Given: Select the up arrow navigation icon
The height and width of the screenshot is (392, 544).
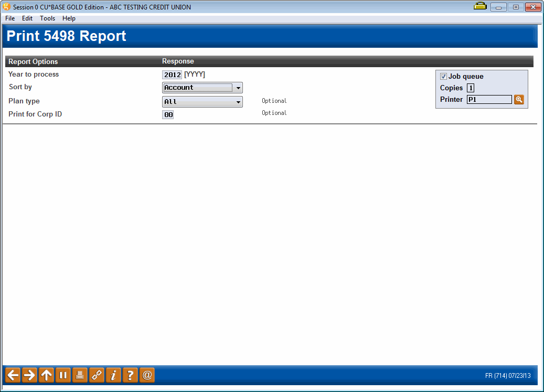Looking at the screenshot, I should click(46, 375).
